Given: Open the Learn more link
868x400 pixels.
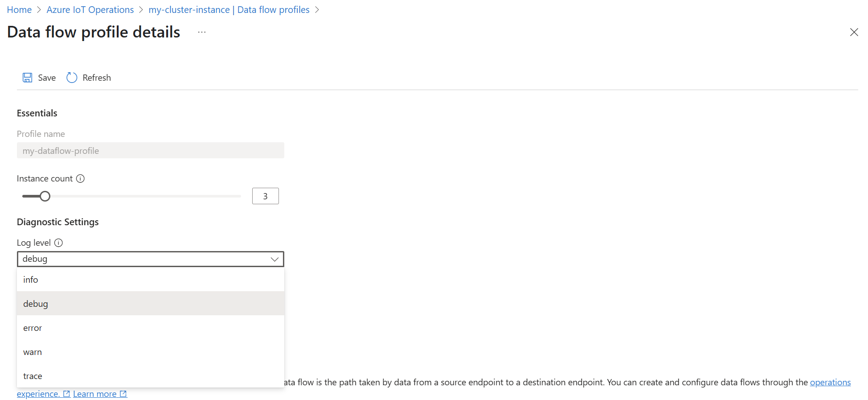Looking at the screenshot, I should (94, 394).
